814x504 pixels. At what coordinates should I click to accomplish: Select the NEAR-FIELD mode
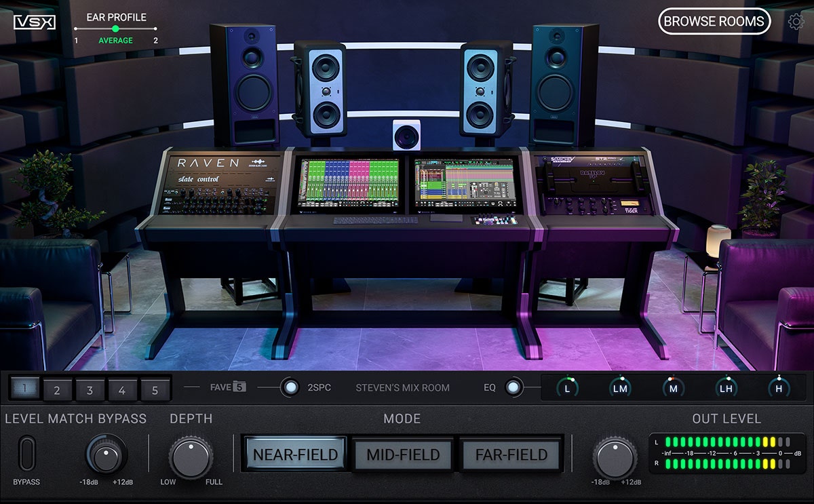pos(295,454)
